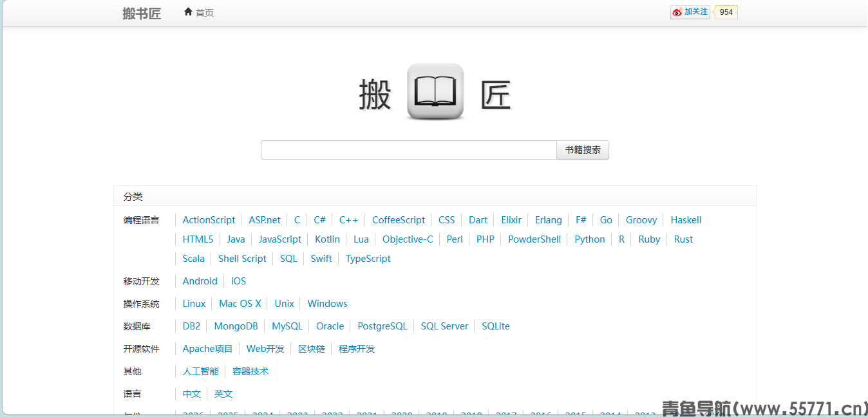Screen dimensions: 868x417
Task: Browse JavaScript books
Action: tap(280, 239)
